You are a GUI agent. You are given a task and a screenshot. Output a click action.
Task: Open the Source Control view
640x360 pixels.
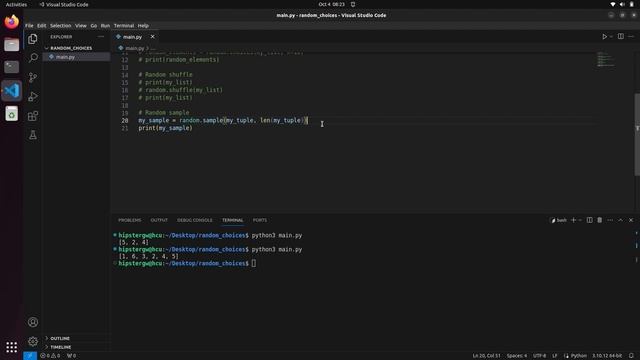[x=33, y=77]
